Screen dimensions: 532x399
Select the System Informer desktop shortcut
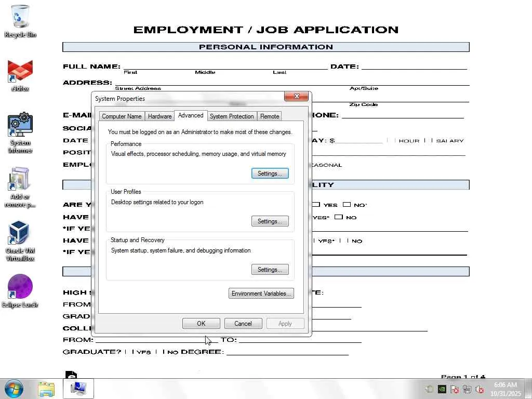pos(20,133)
